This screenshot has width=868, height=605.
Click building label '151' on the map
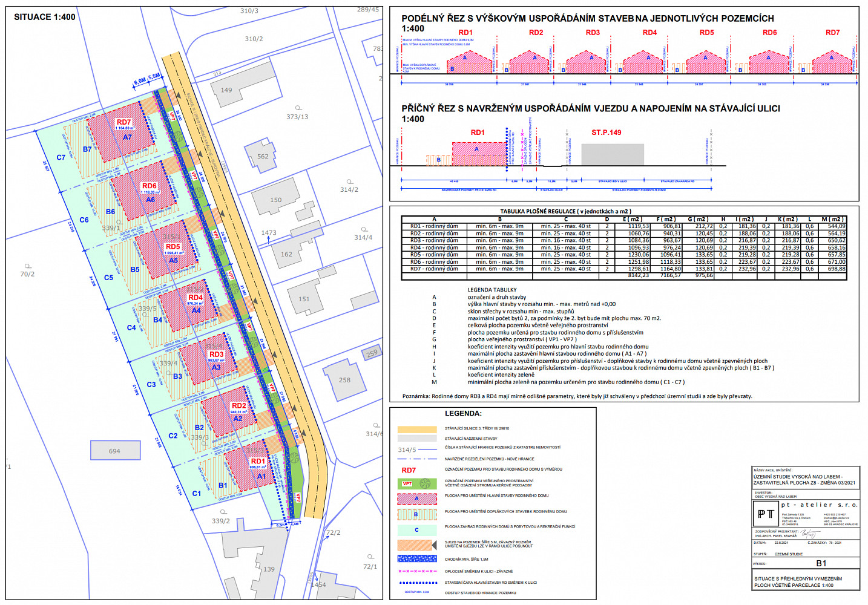point(304,299)
